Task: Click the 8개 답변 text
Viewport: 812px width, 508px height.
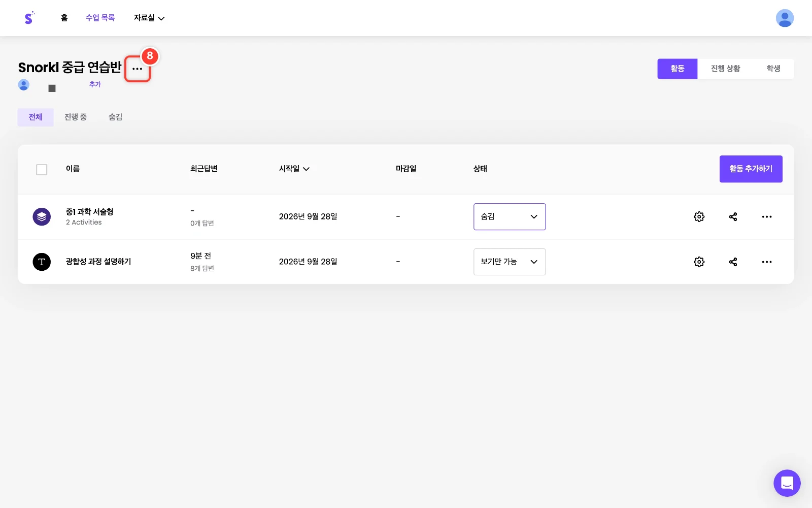Action: [x=202, y=268]
